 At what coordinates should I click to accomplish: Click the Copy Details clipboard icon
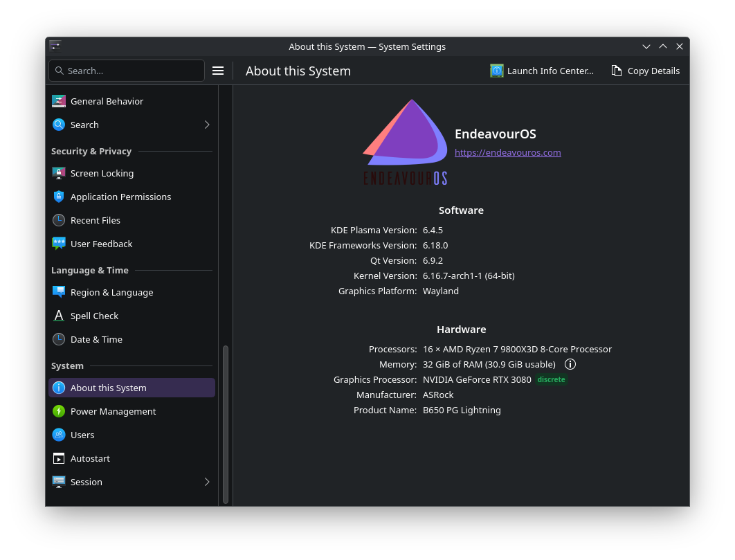[617, 71]
